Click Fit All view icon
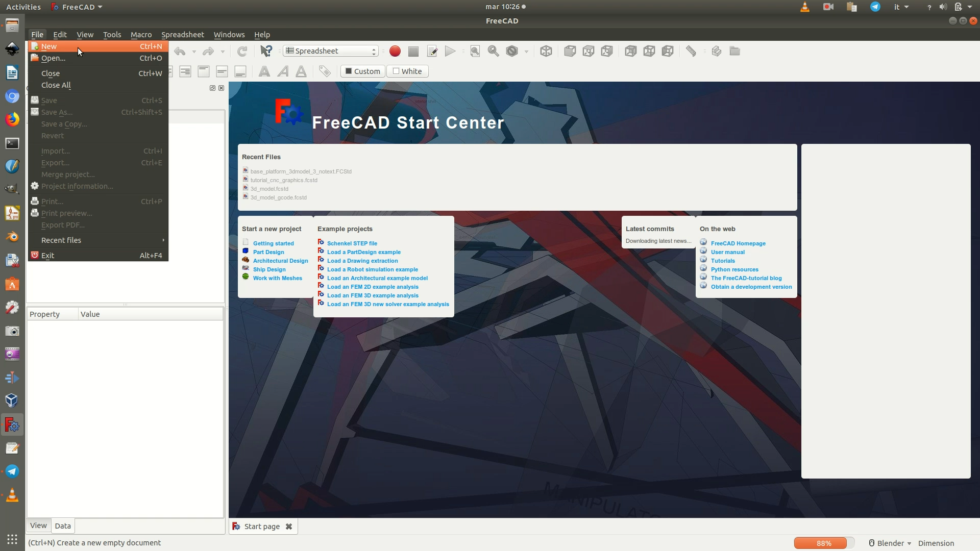Viewport: 980px width, 551px height. point(475,51)
